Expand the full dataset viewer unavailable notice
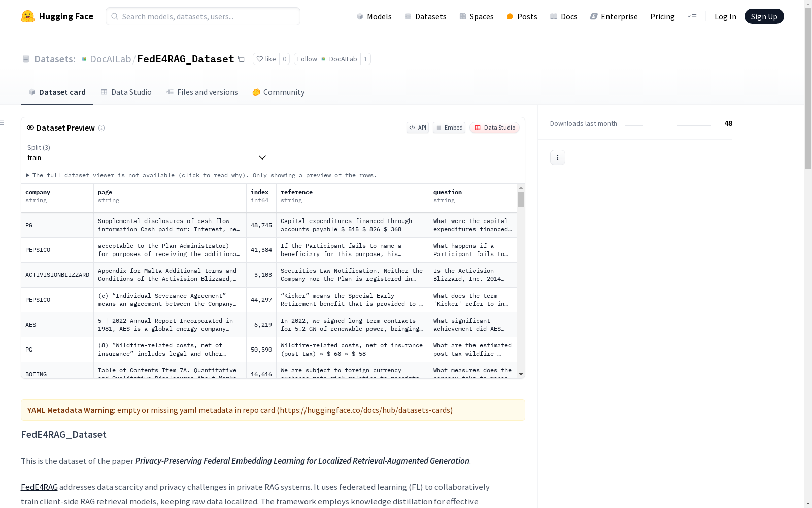812x508 pixels. point(201,175)
